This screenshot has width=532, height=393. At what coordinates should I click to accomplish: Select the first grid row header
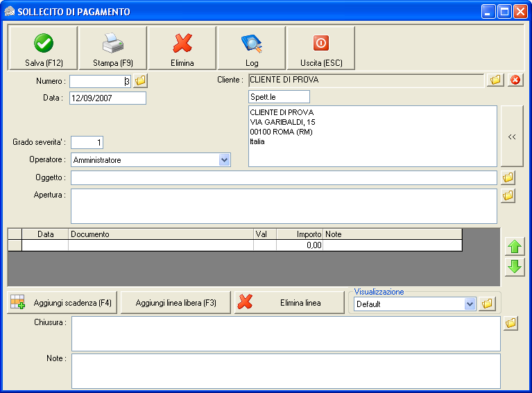pyautogui.click(x=15, y=245)
